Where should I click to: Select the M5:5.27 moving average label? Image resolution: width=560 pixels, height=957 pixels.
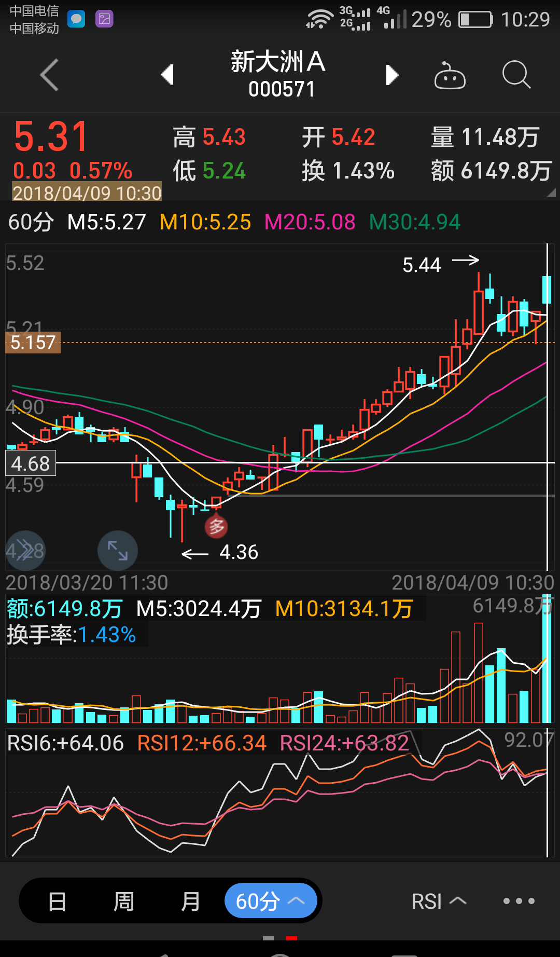point(107,222)
